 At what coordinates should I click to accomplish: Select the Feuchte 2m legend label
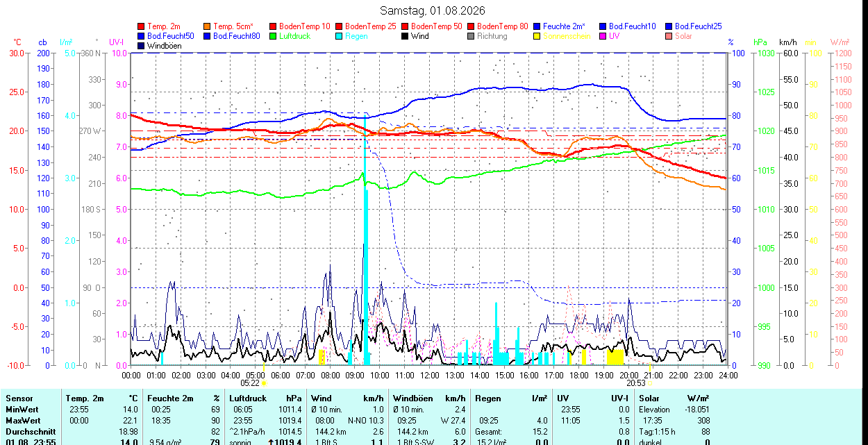click(x=564, y=26)
